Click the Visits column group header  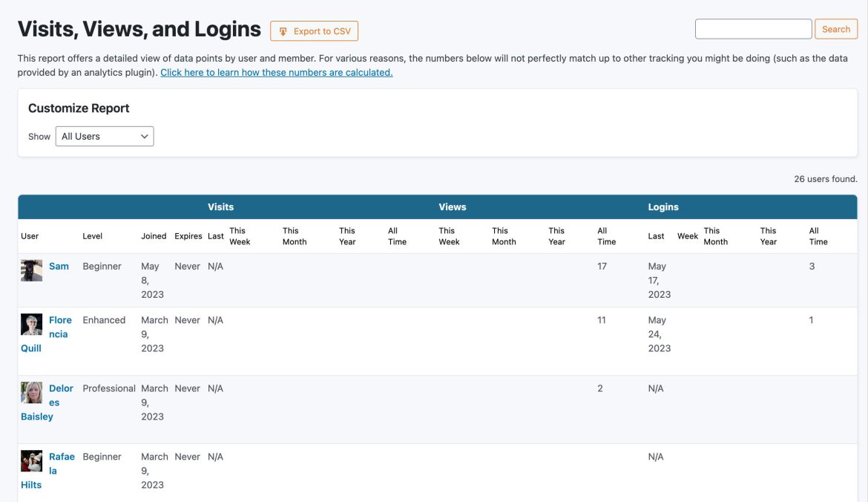pyautogui.click(x=220, y=206)
